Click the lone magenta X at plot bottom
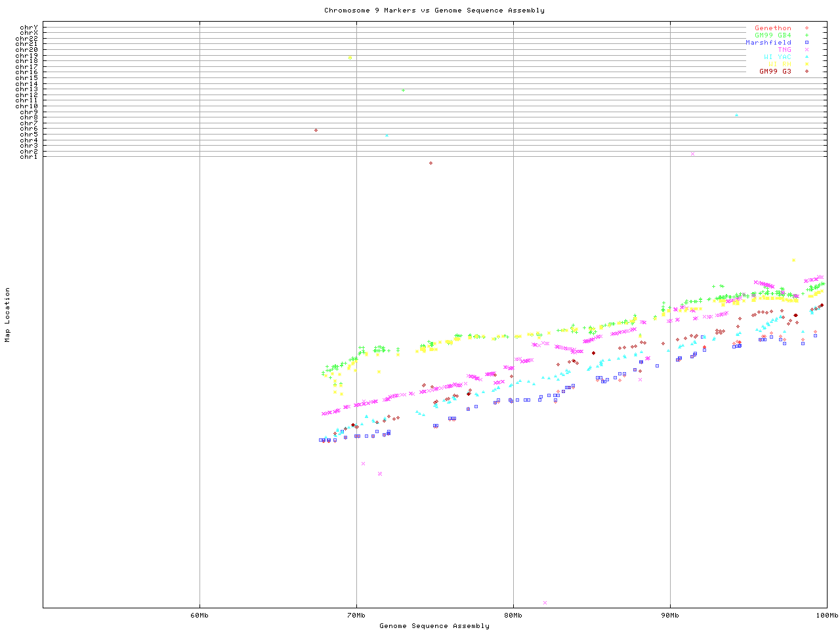This screenshot has height=630, width=840. coord(545,602)
